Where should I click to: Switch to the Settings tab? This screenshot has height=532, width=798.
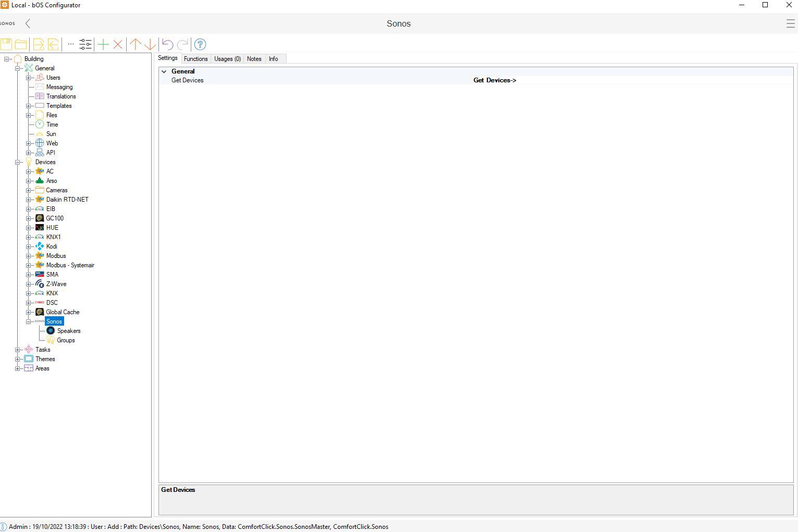click(x=168, y=58)
